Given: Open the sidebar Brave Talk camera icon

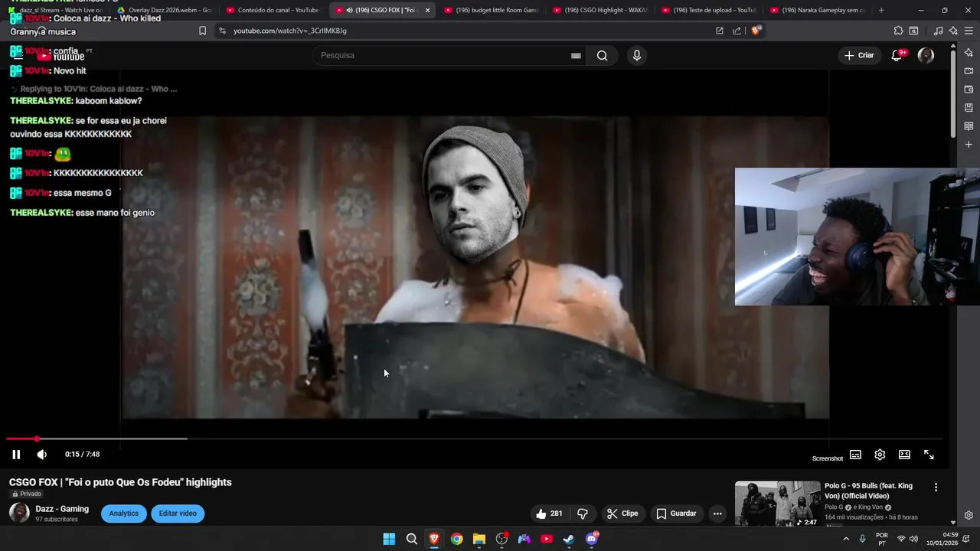Looking at the screenshot, I should [x=969, y=71].
